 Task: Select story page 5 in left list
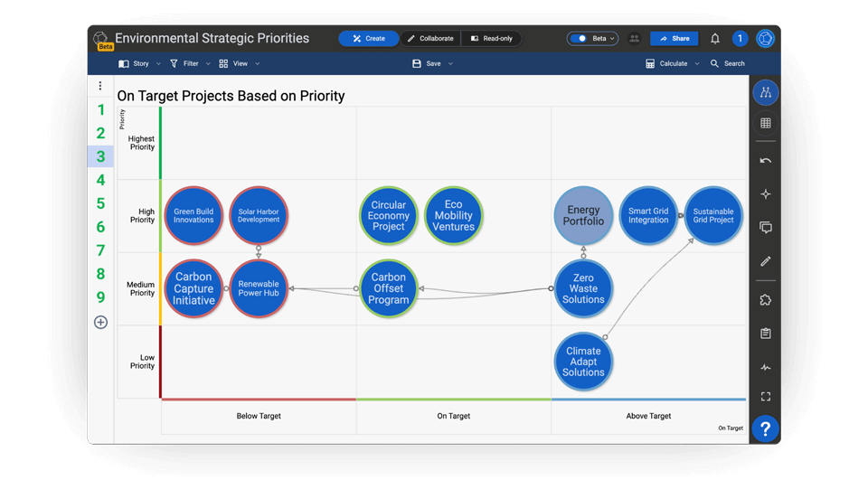point(100,203)
